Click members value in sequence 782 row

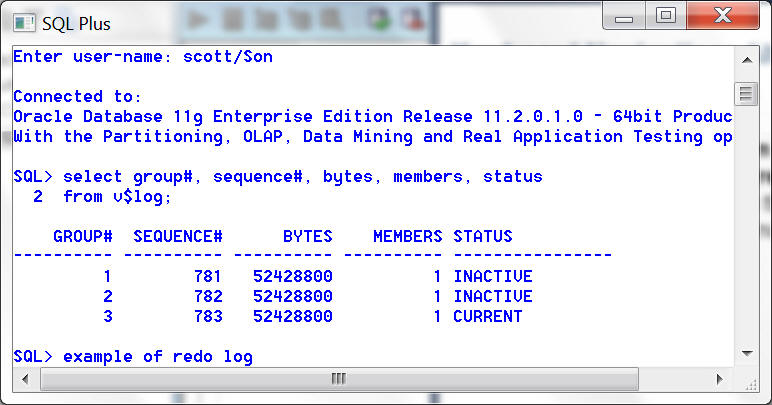[437, 297]
